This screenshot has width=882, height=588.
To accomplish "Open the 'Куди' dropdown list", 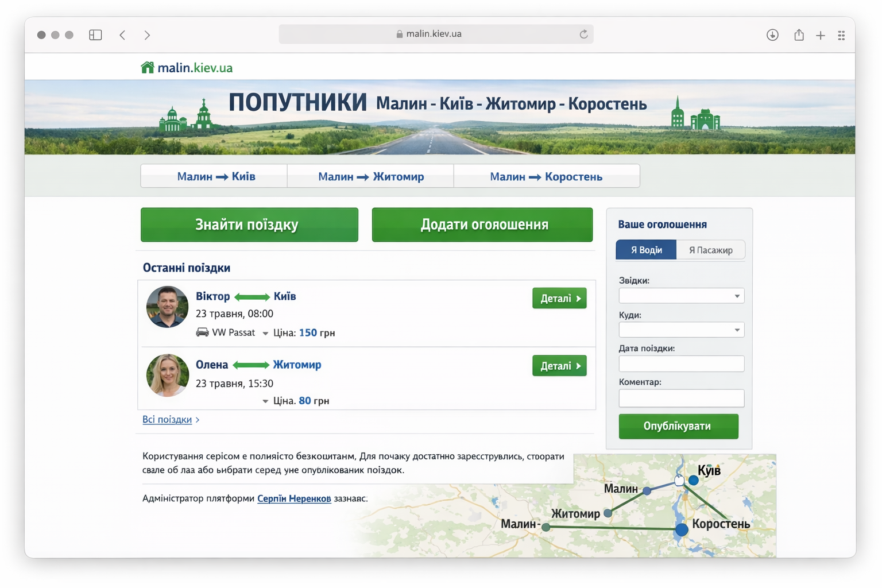I will [x=681, y=330].
